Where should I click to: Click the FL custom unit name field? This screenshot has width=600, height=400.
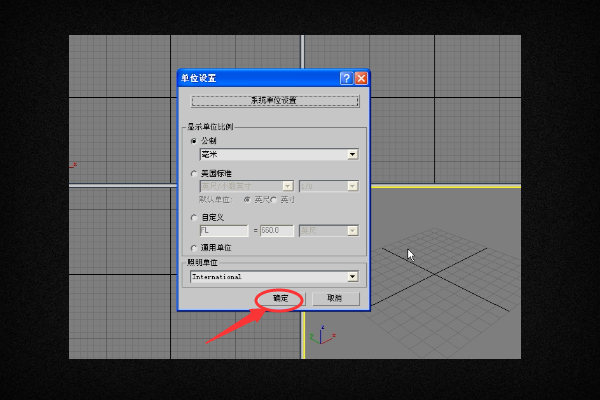(224, 230)
